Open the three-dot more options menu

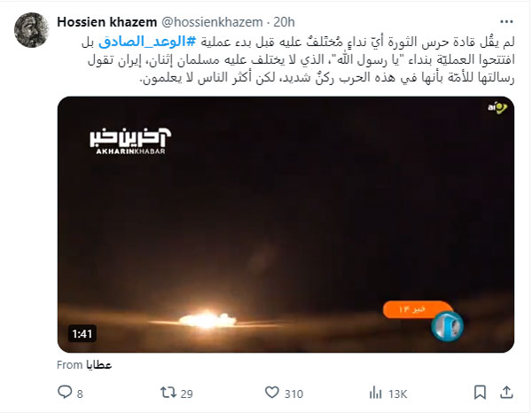tap(506, 21)
